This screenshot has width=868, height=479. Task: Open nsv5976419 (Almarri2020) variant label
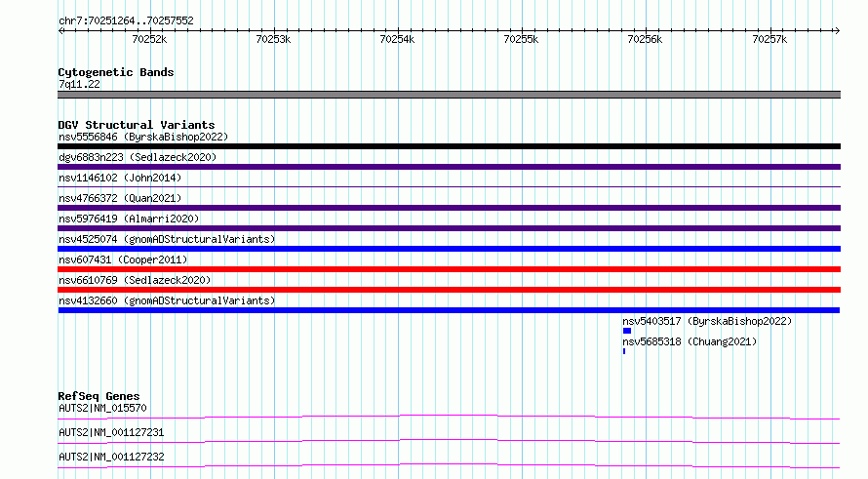(129, 219)
